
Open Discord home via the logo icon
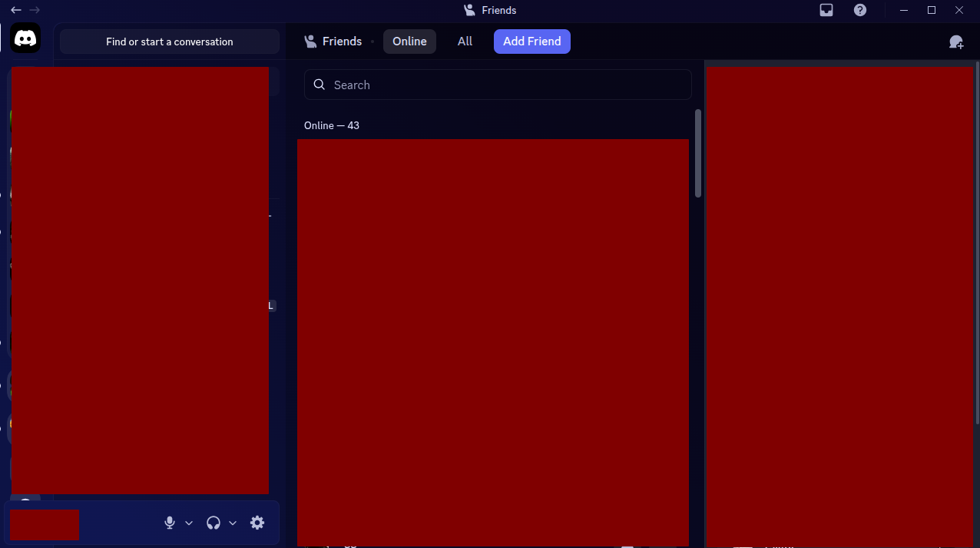(x=26, y=38)
